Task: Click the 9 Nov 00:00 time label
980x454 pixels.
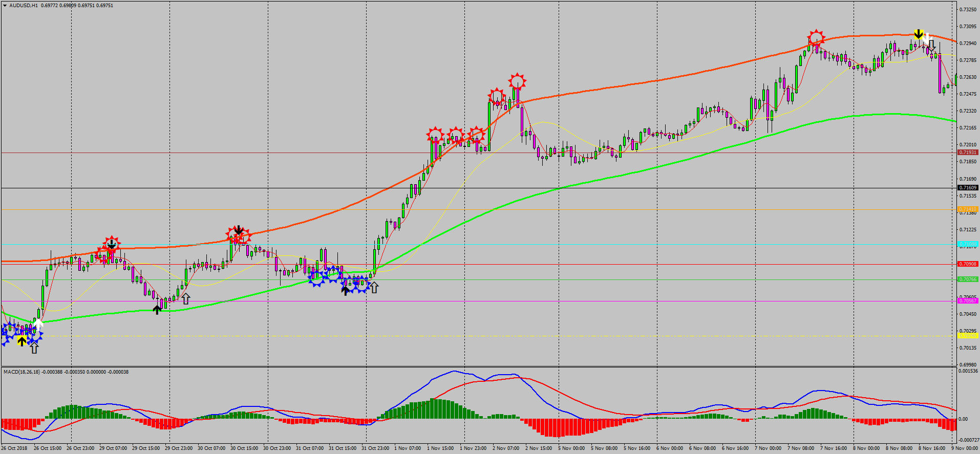Action: [x=965, y=448]
